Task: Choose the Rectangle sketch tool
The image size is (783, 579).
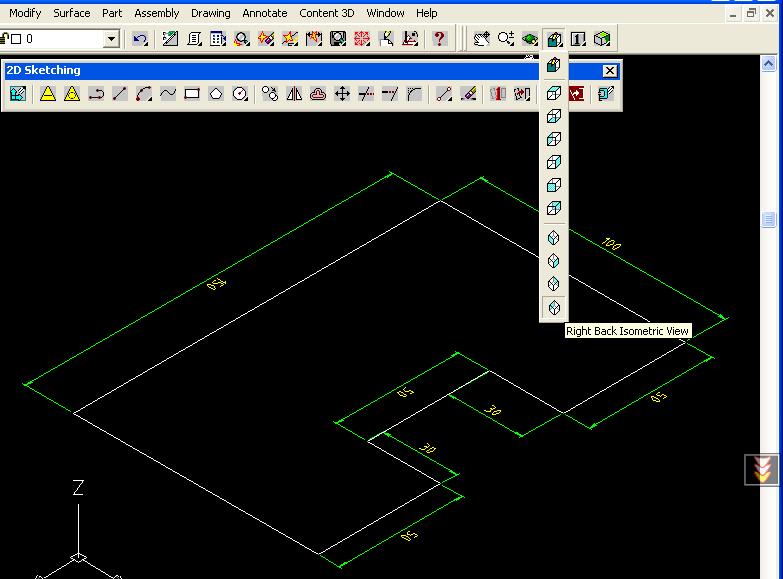Action: click(x=192, y=94)
